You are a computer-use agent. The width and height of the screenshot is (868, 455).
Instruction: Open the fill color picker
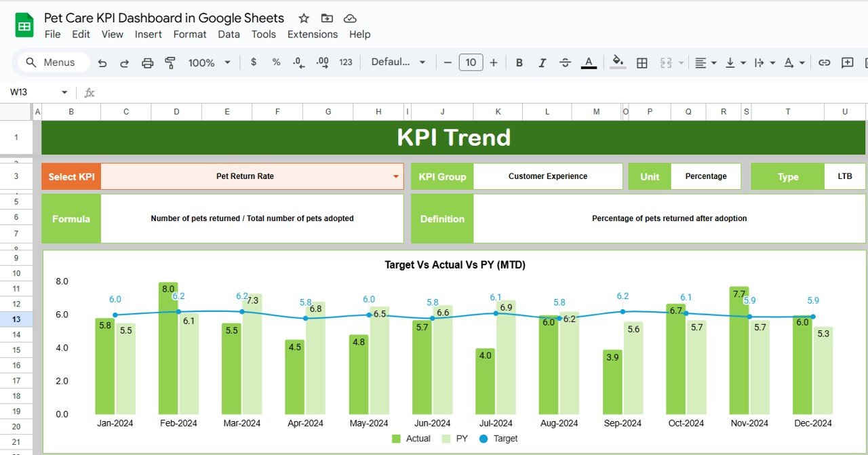coord(617,62)
